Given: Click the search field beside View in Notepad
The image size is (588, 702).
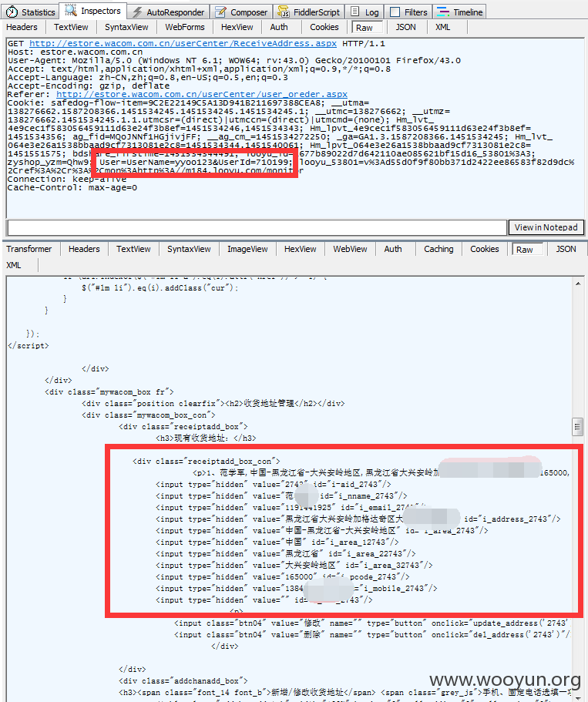Looking at the screenshot, I should [257, 227].
